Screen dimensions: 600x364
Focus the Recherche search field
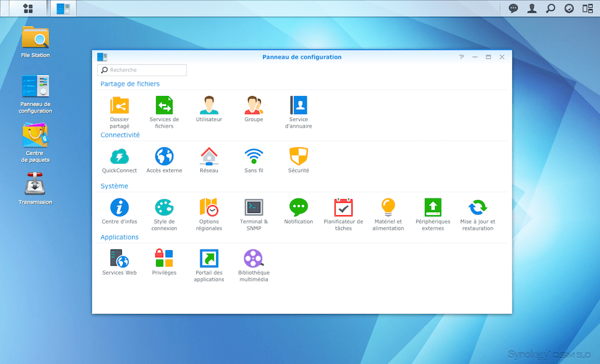point(142,70)
